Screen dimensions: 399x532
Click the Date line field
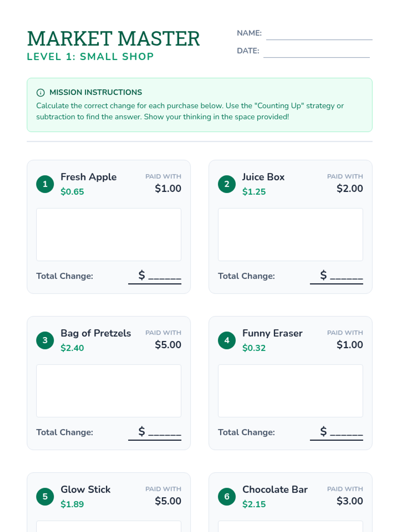pos(316,52)
